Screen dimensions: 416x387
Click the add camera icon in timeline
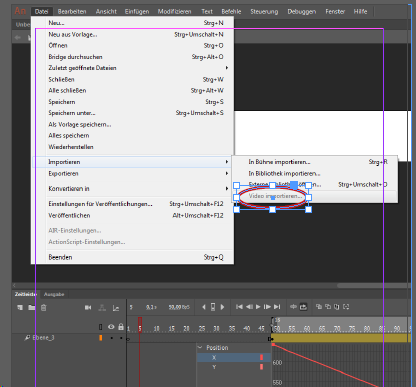88,307
